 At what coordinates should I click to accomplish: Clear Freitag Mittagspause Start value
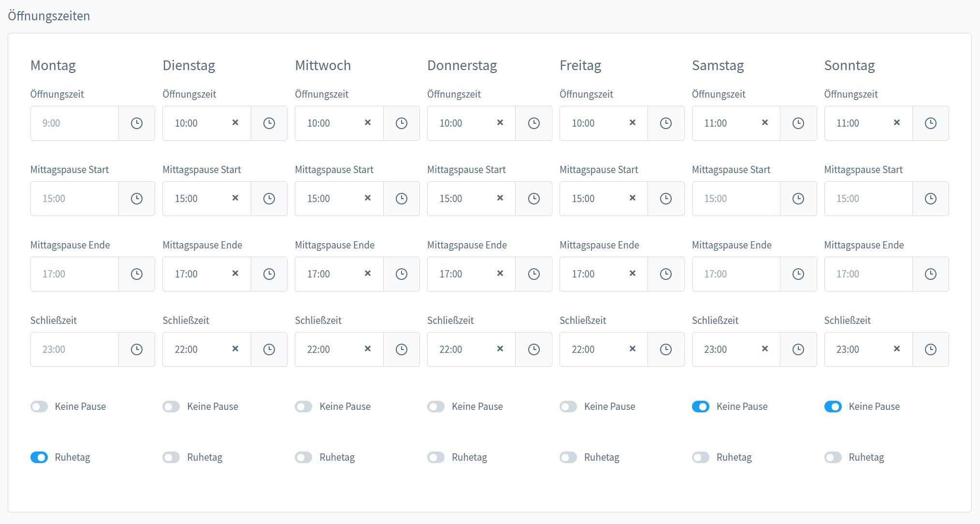tap(633, 198)
